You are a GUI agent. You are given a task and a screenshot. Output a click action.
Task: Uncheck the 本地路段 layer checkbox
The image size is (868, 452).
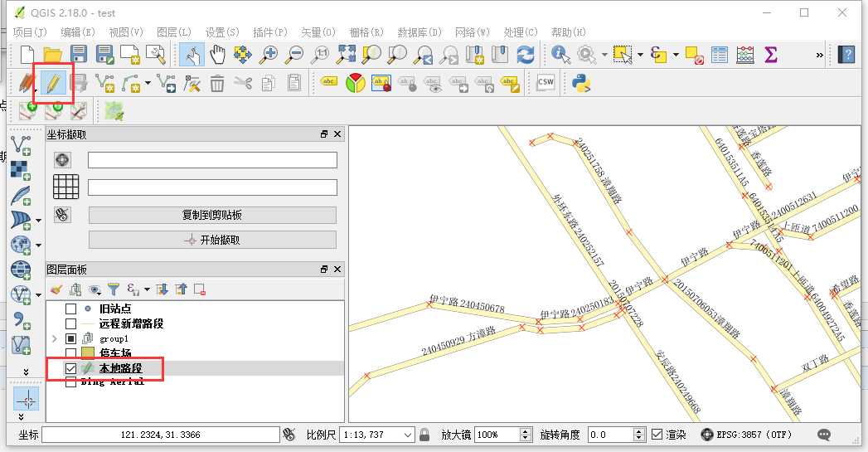[x=70, y=367]
